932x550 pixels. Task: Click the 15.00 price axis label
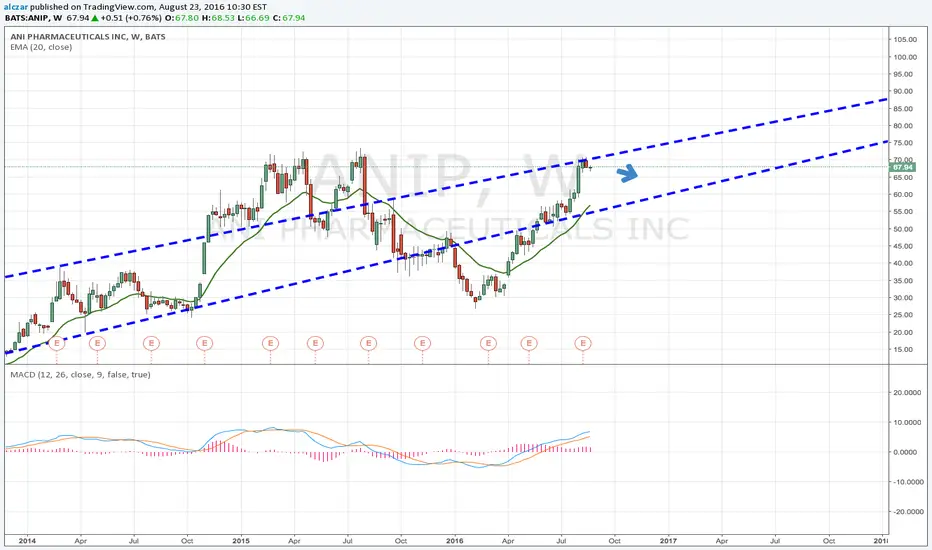coord(905,350)
